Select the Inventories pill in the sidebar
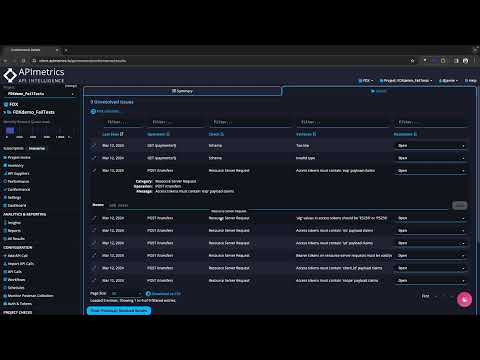This screenshot has height=360, width=480. point(37,148)
